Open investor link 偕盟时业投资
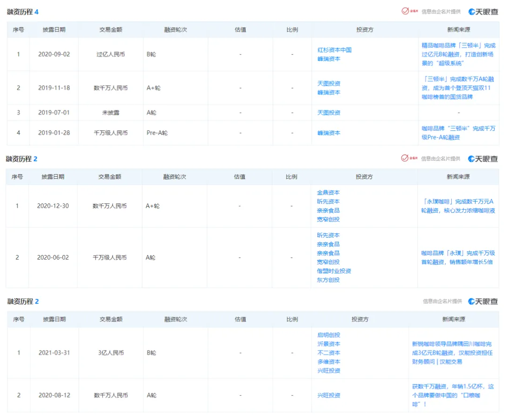The height and width of the screenshot is (420, 506). point(334,271)
